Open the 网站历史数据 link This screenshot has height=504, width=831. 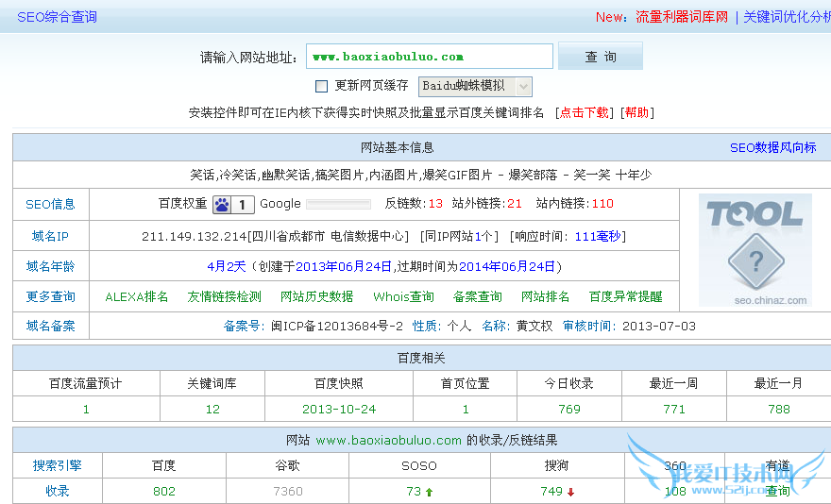[316, 296]
